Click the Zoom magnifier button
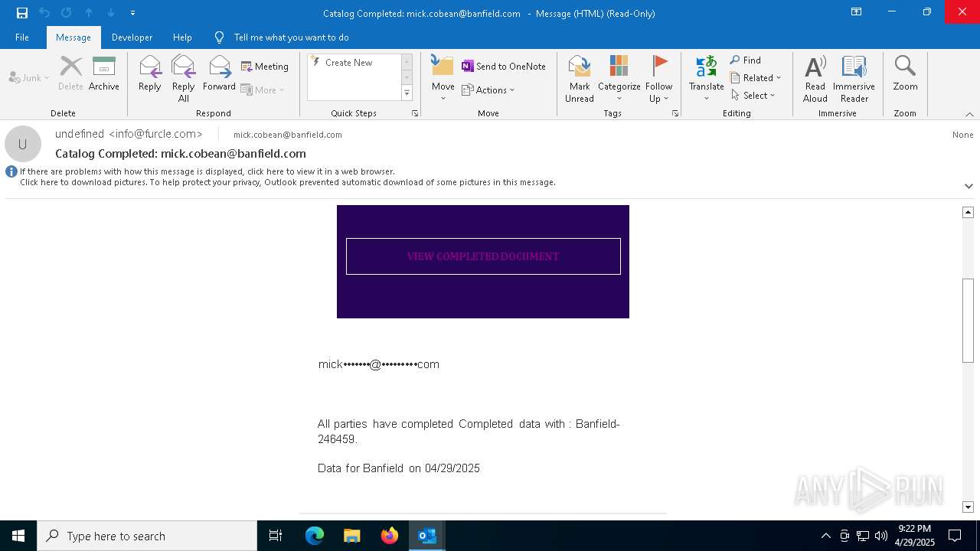980x551 pixels. [905, 73]
